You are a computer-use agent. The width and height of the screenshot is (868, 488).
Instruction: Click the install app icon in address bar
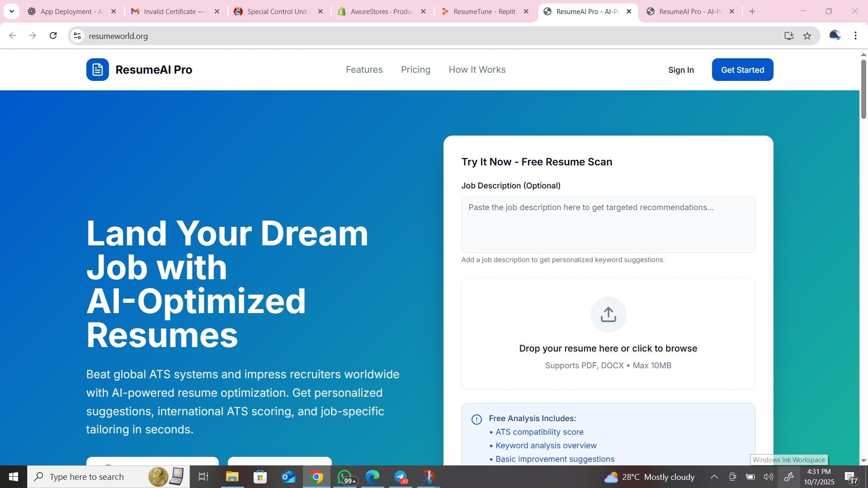click(789, 36)
